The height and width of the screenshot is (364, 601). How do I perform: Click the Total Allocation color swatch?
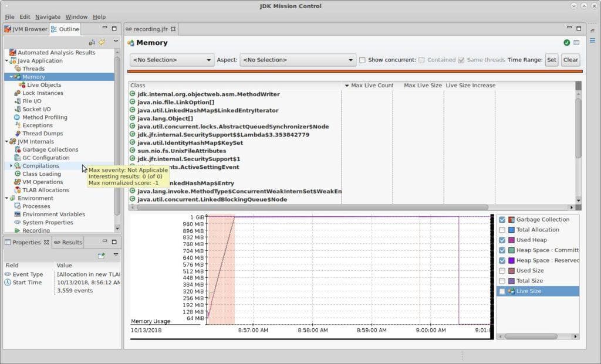(x=511, y=230)
